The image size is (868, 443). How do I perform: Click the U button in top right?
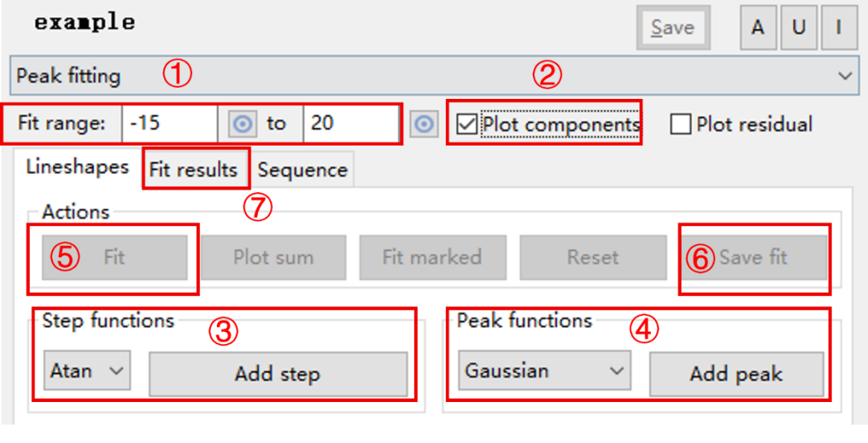798,27
